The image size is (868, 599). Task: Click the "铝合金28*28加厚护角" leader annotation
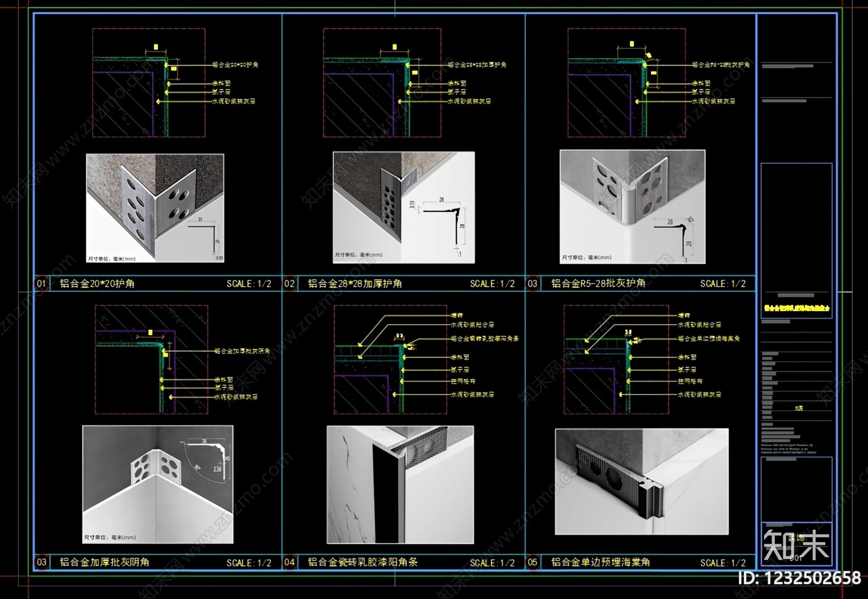[477, 65]
